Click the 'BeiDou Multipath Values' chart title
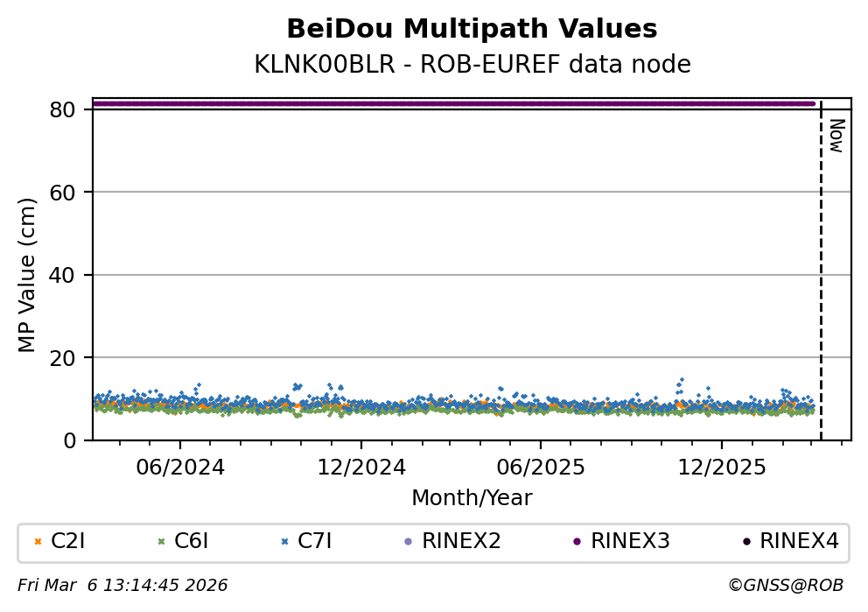The height and width of the screenshot is (612, 868). (x=472, y=30)
